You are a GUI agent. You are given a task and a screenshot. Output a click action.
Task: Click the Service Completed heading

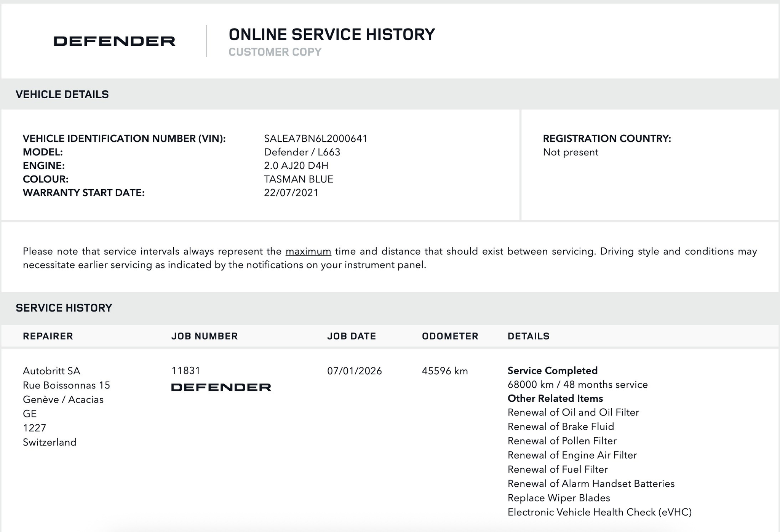(x=552, y=371)
